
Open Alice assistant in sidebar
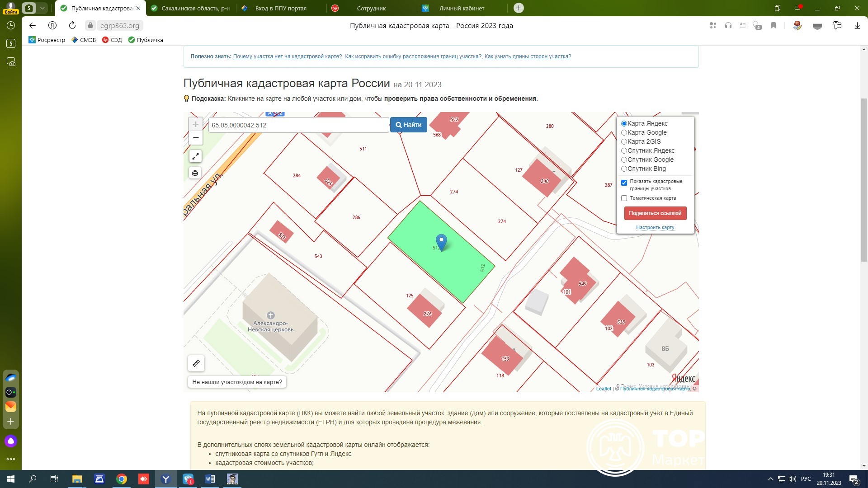[11, 441]
